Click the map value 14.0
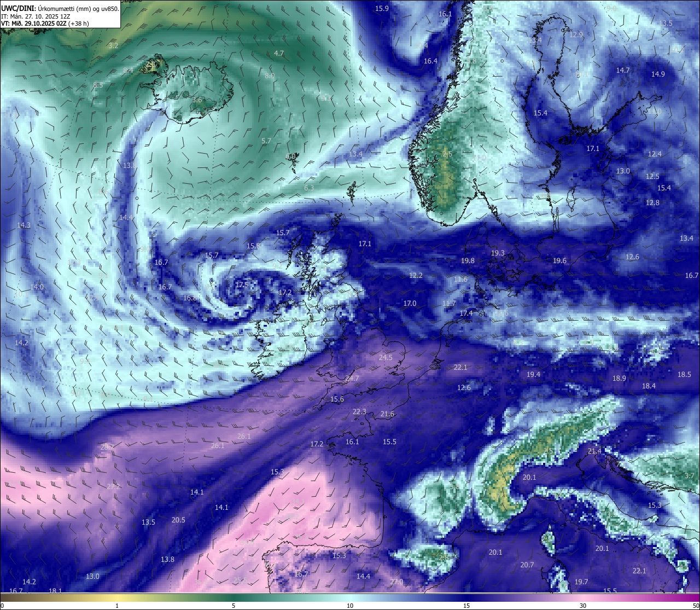This screenshot has height=610, width=700. [37, 287]
